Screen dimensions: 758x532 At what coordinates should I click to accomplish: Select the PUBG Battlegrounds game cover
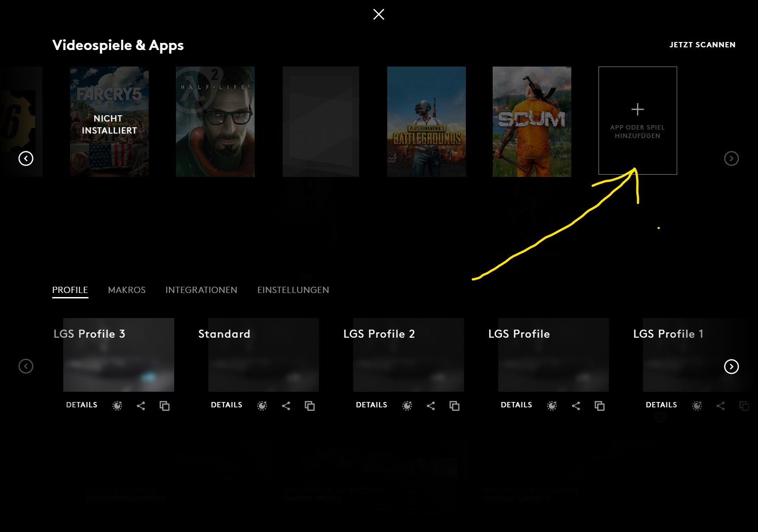(427, 121)
